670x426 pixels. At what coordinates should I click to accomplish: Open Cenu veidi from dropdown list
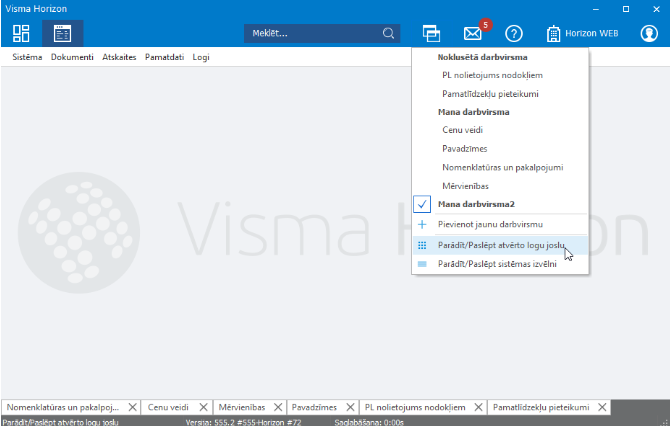(x=462, y=130)
